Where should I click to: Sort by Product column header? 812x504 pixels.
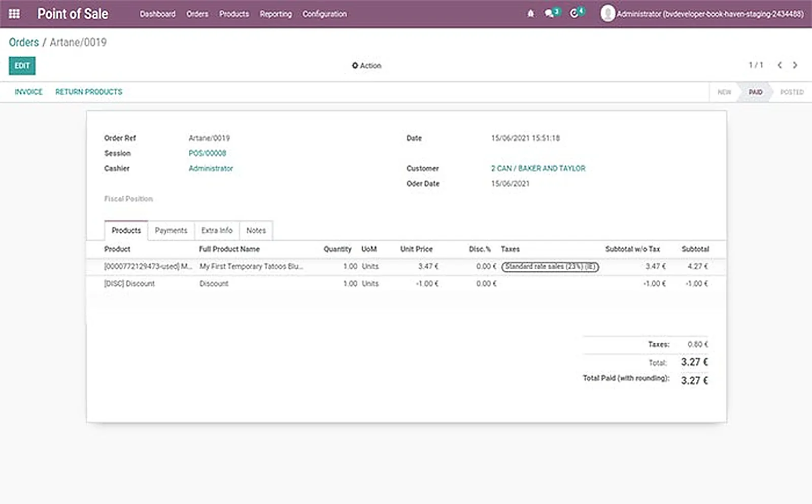(x=117, y=249)
